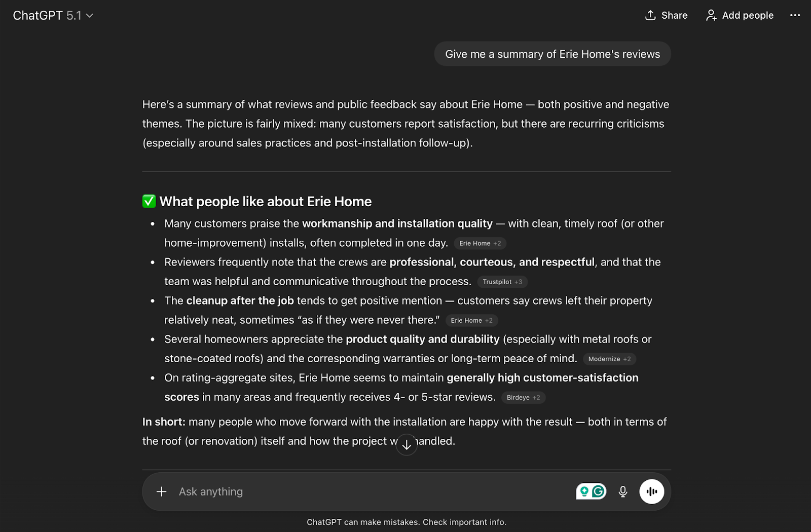
Task: Click the green checkmark emoji heading
Action: point(149,201)
